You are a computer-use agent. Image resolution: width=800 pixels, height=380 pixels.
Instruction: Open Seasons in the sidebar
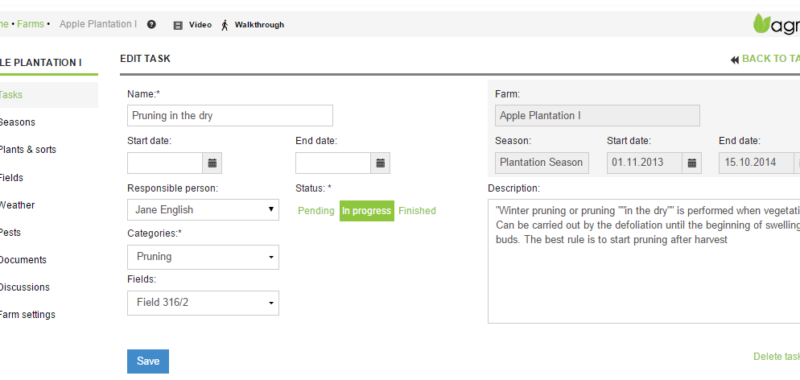17,122
